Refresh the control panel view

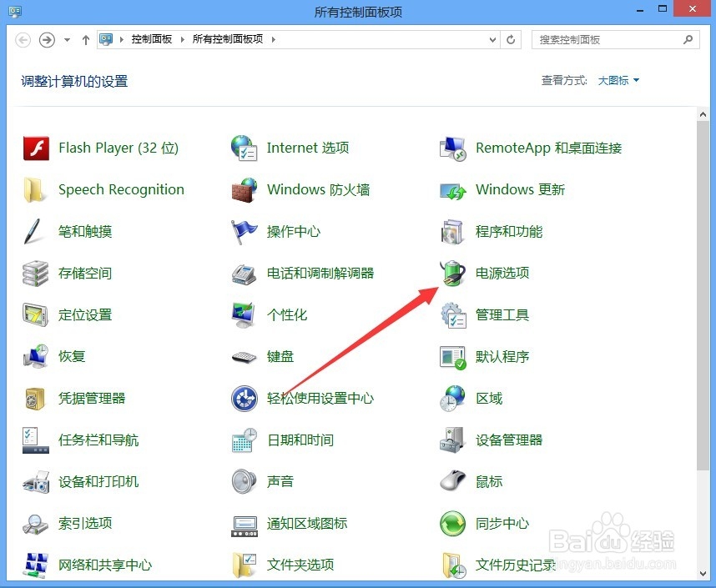tap(511, 40)
